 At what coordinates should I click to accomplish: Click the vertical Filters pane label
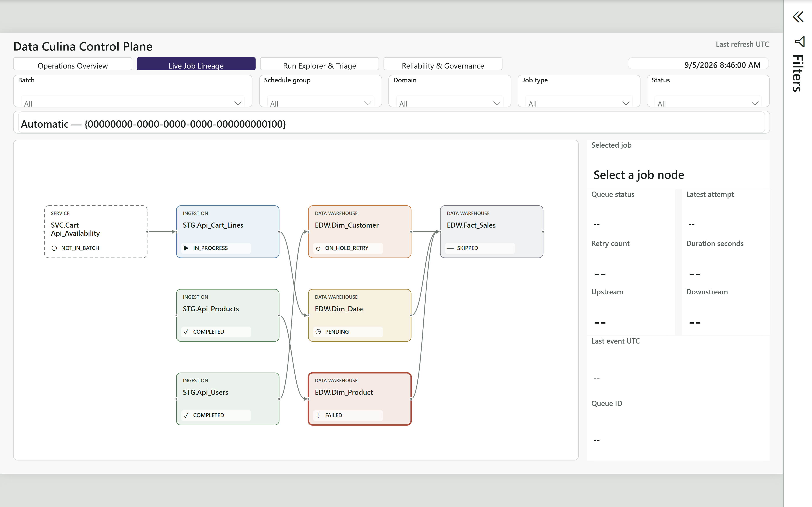(798, 73)
